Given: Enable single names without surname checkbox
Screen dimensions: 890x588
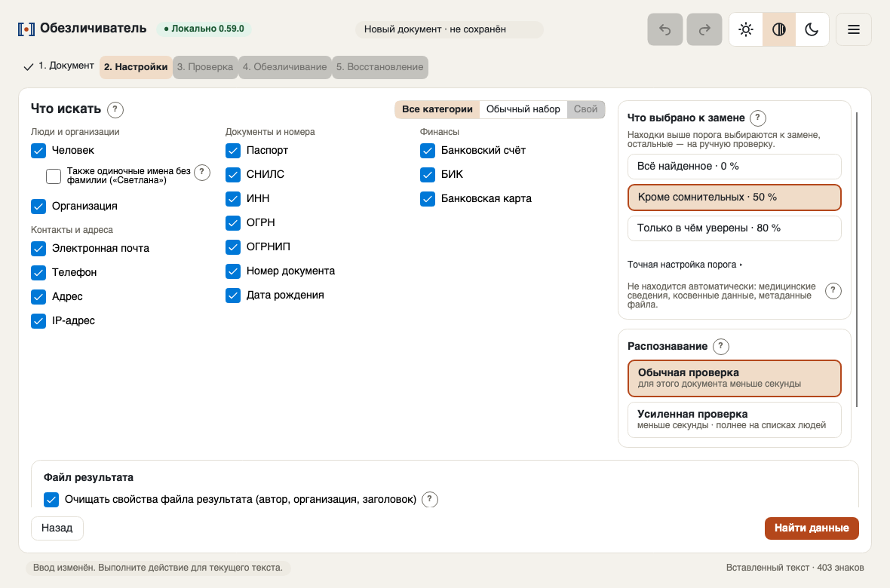Looking at the screenshot, I should point(54,176).
